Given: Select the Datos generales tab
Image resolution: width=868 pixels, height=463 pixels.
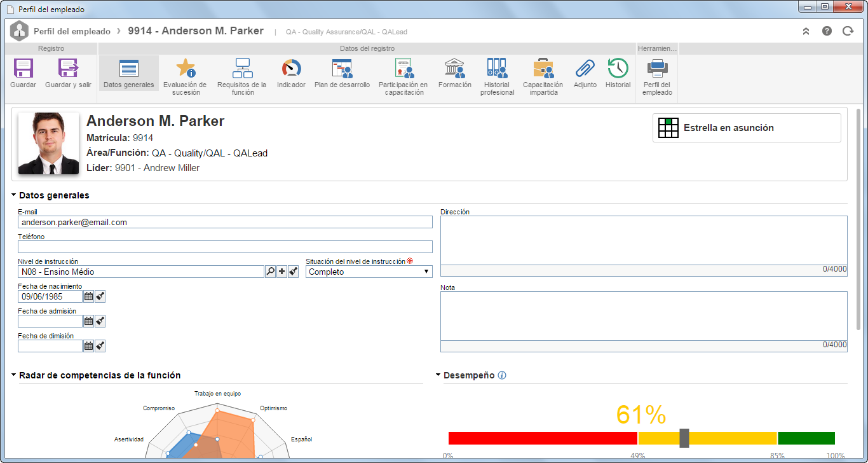Looking at the screenshot, I should (x=129, y=73).
